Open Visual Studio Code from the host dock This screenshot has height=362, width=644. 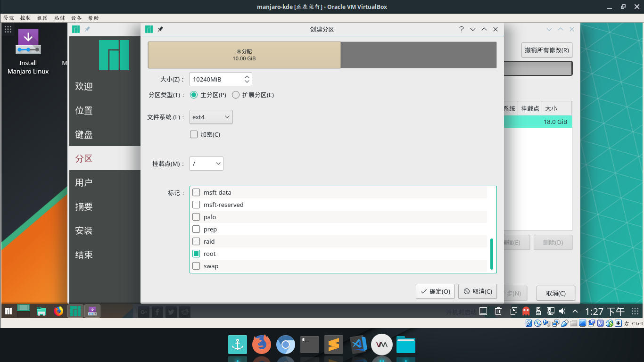pos(358,345)
